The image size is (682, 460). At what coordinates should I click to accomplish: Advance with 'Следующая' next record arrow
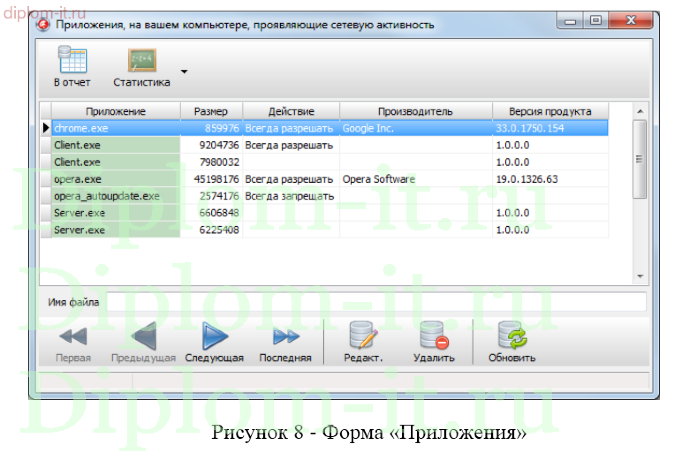[x=214, y=337]
